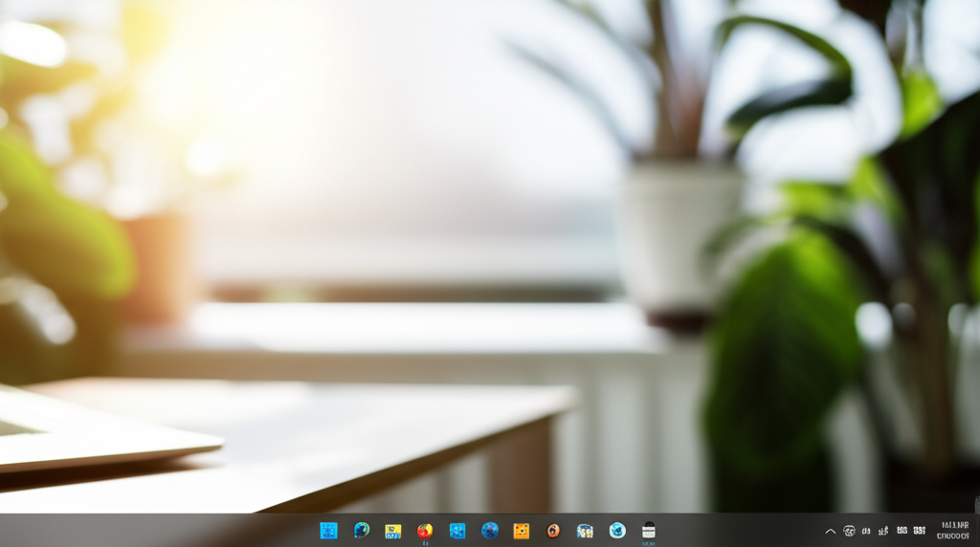Launch the light blue globe with white ring
Image resolution: width=980 pixels, height=547 pixels.
click(617, 531)
